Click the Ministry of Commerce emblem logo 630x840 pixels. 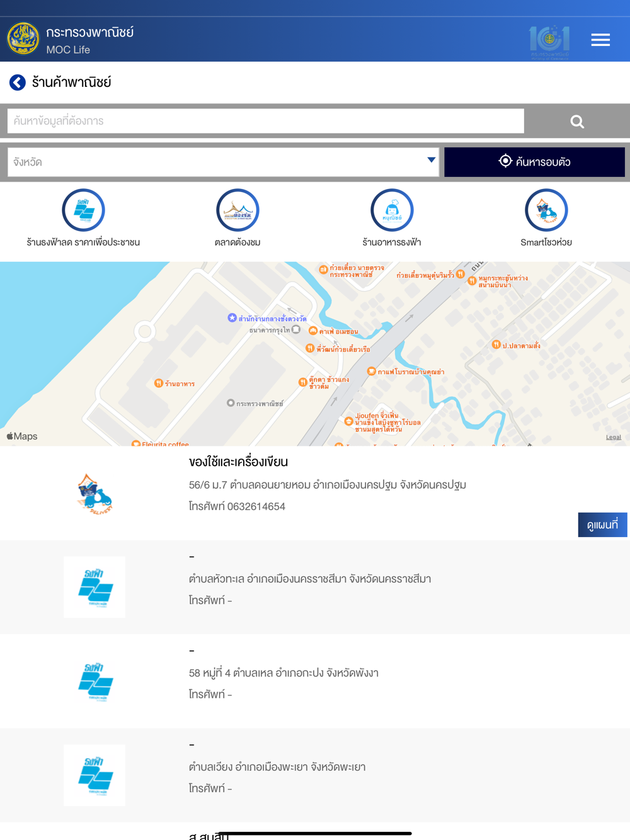coord(23,39)
